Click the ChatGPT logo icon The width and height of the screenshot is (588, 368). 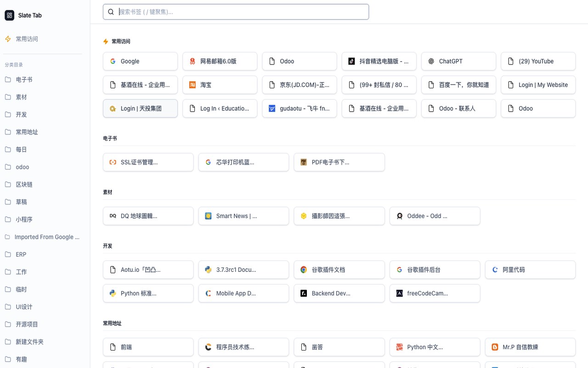[x=431, y=61]
